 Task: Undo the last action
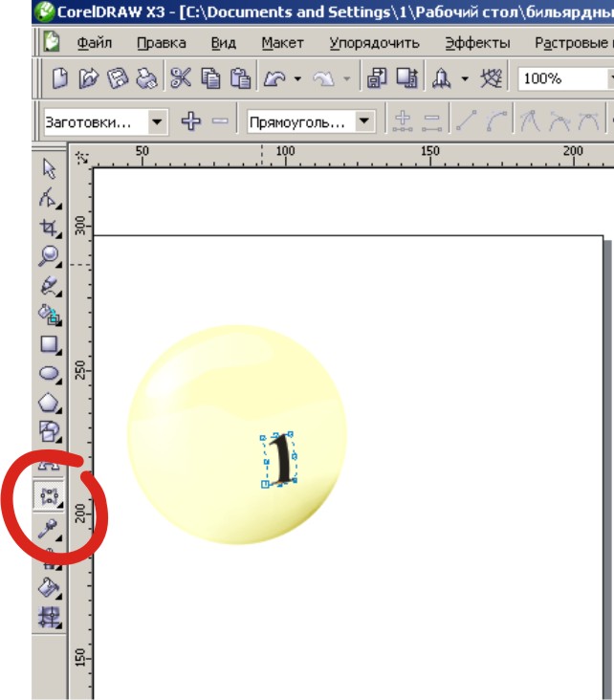coord(274,79)
